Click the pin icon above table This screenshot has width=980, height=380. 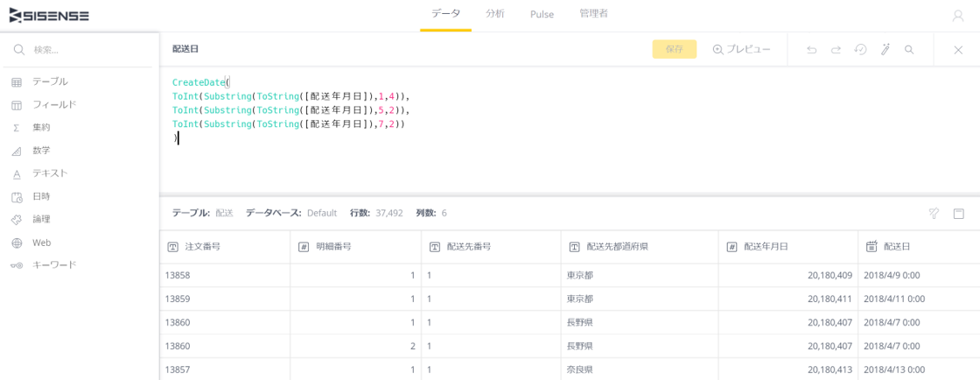tap(934, 214)
